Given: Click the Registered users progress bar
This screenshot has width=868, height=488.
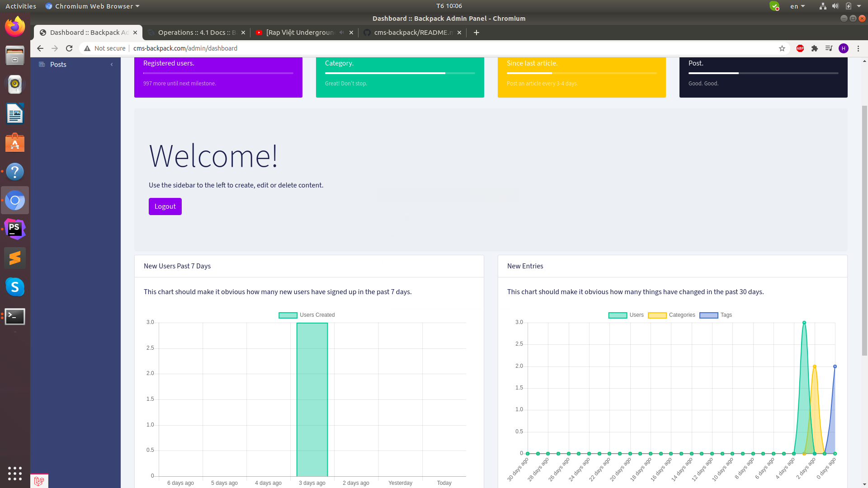Looking at the screenshot, I should (x=218, y=73).
